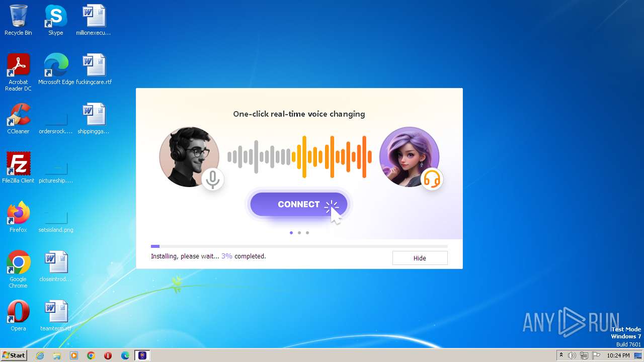
Task: Open the fuckingcare.rtf document
Action: [94, 69]
